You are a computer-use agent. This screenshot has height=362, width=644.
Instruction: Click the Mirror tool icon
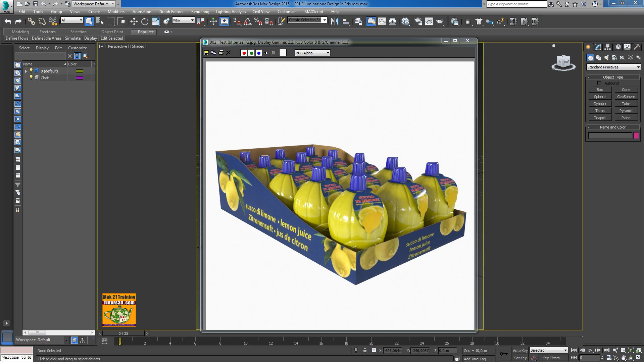coord(335,21)
